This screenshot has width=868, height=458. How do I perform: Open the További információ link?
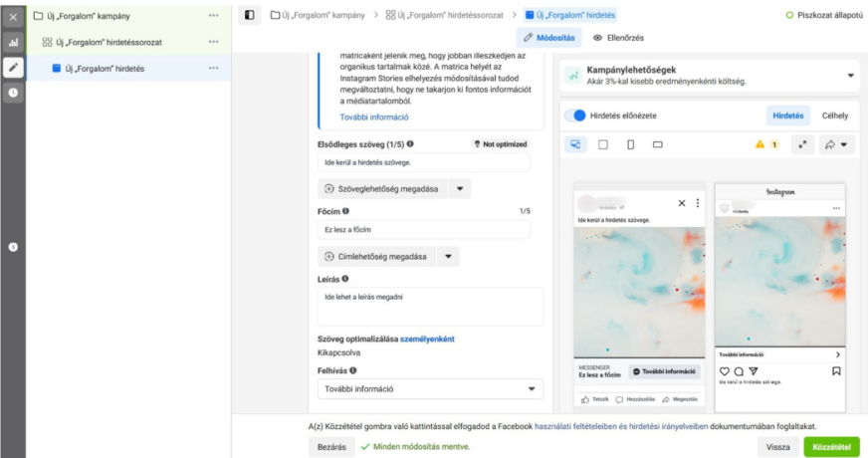[360, 116]
